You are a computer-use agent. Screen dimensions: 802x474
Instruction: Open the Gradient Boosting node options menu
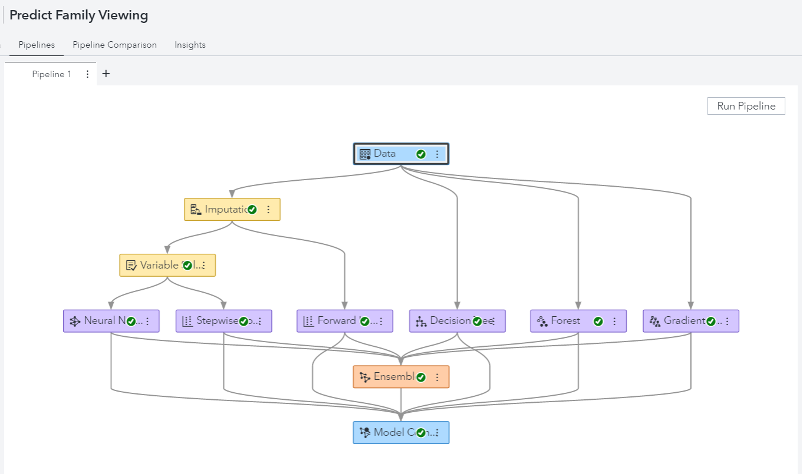[727, 321]
